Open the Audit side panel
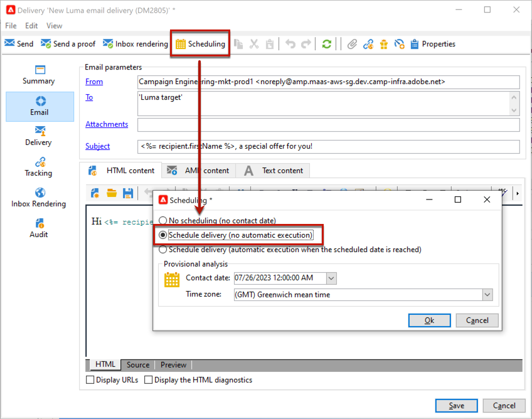 coord(39,228)
